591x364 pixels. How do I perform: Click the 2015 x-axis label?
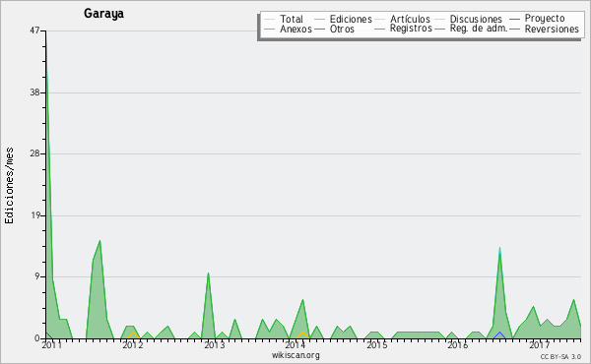377,344
